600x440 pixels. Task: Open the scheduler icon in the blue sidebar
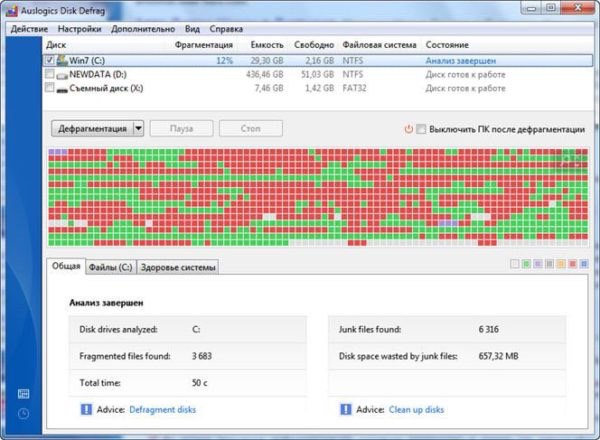[x=23, y=394]
